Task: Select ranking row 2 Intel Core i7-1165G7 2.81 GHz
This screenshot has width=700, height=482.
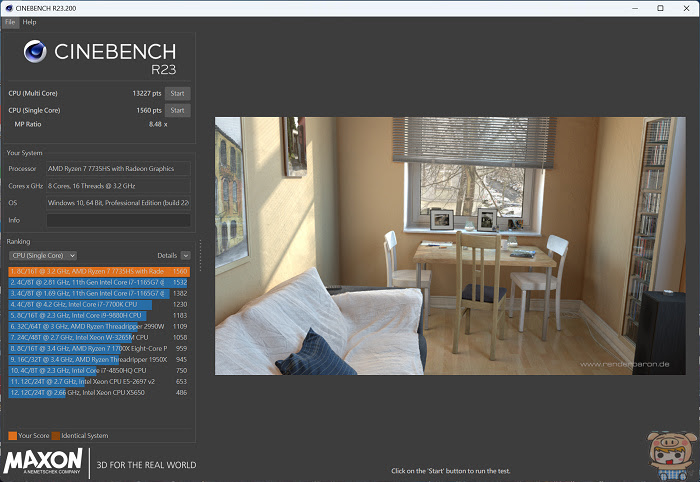Action: 99,283
